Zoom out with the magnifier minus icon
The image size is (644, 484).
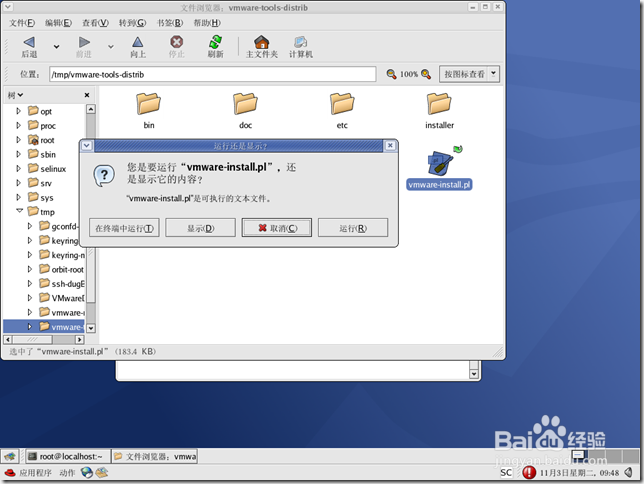tap(391, 74)
